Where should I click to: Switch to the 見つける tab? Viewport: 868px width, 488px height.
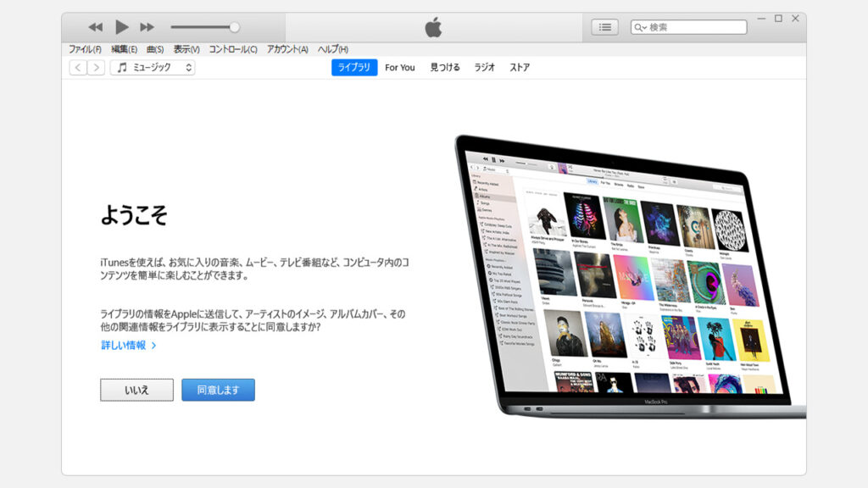point(445,68)
